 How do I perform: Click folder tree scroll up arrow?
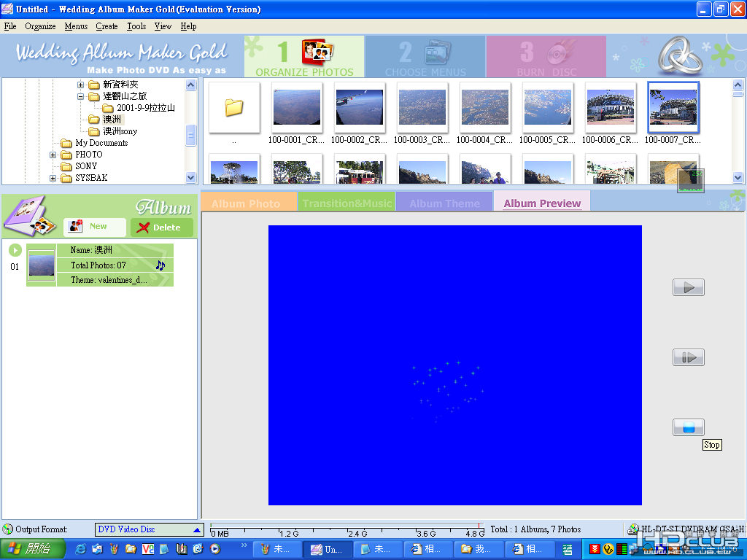click(190, 85)
